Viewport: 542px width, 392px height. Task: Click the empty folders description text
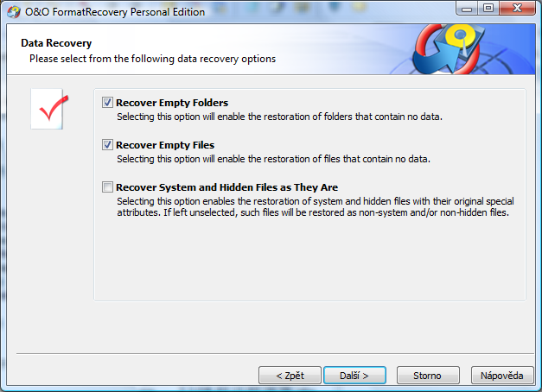279,117
